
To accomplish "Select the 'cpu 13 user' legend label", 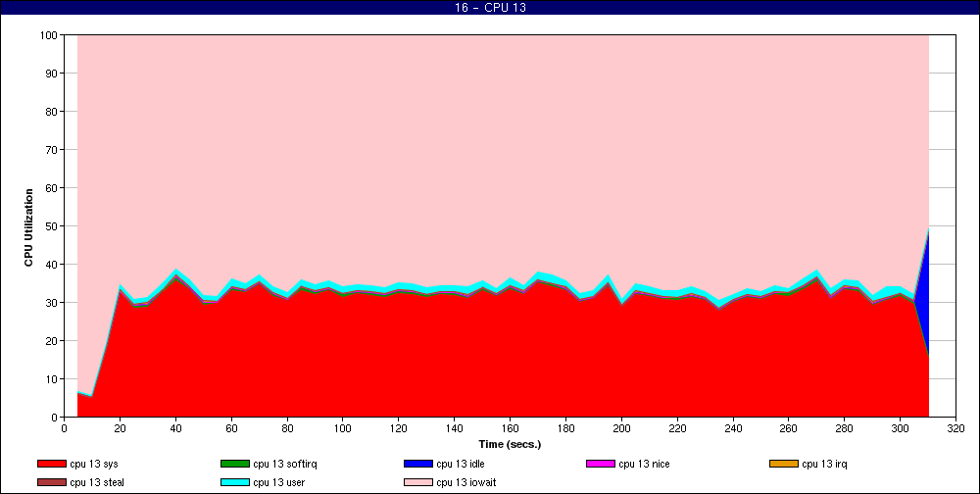I will (278, 483).
